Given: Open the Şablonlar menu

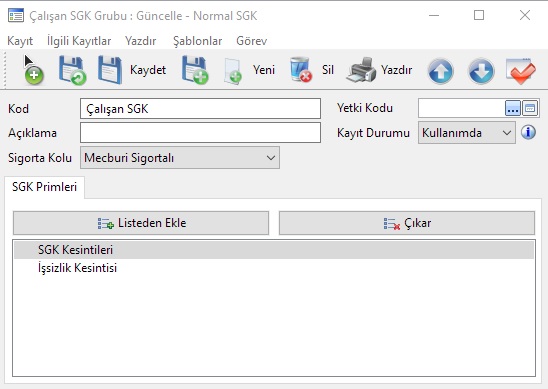Looking at the screenshot, I should click(x=197, y=41).
